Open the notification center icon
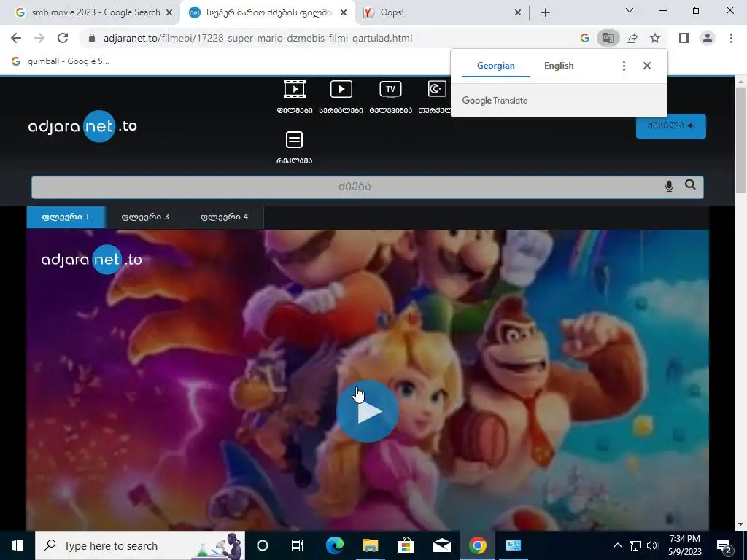The image size is (747, 560). (x=724, y=547)
